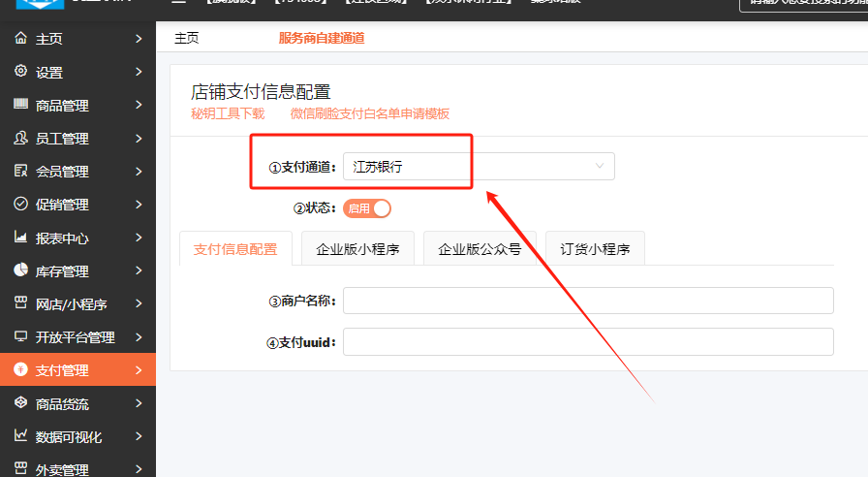Click the people icon for 员工管理
Screen dimensions: 868x477
coord(20,138)
